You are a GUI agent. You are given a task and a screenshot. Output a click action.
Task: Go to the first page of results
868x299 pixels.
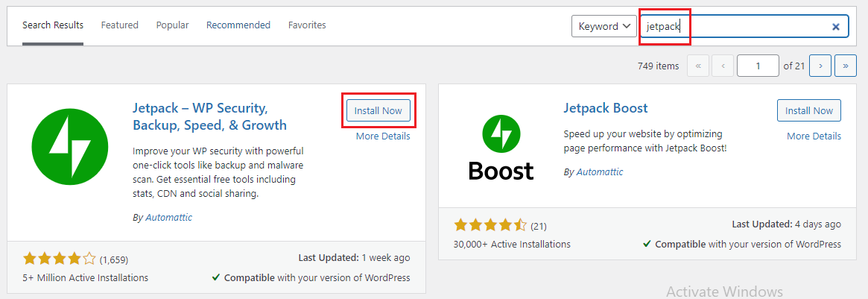tap(697, 66)
